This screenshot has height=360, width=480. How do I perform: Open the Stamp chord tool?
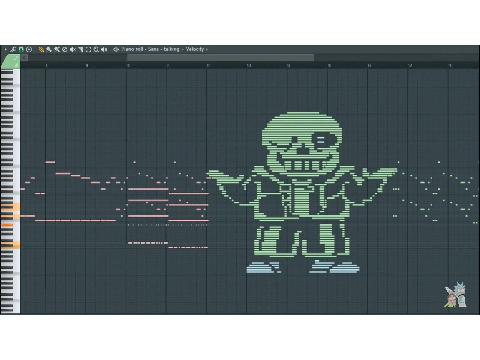(29, 49)
